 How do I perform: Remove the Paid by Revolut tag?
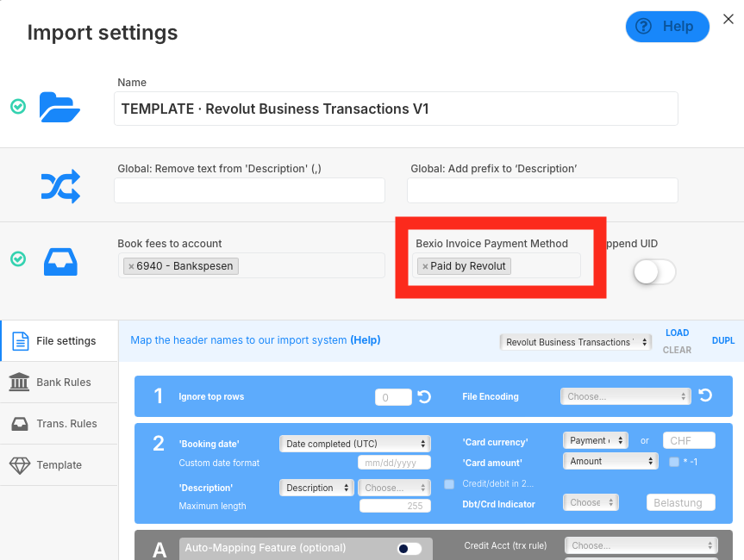point(425,267)
